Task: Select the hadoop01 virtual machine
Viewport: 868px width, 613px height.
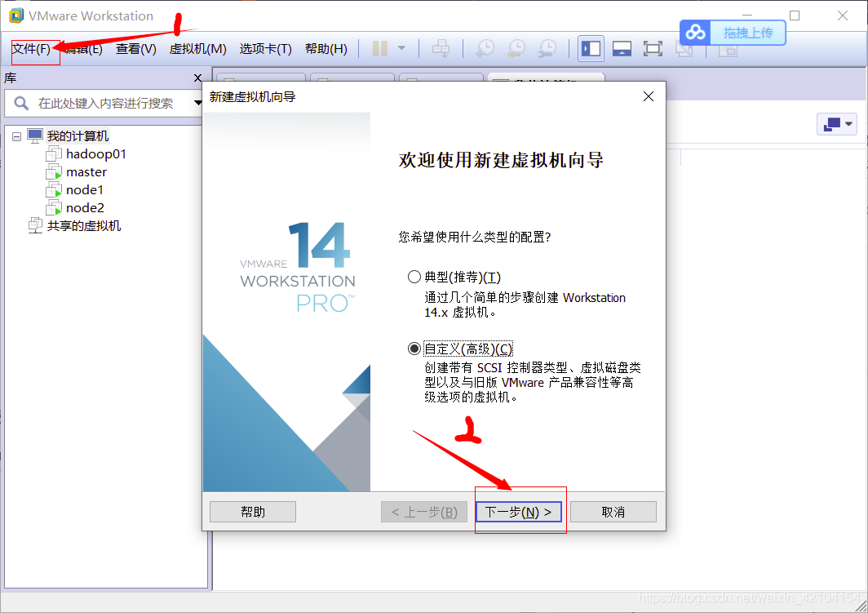Action: pos(95,154)
